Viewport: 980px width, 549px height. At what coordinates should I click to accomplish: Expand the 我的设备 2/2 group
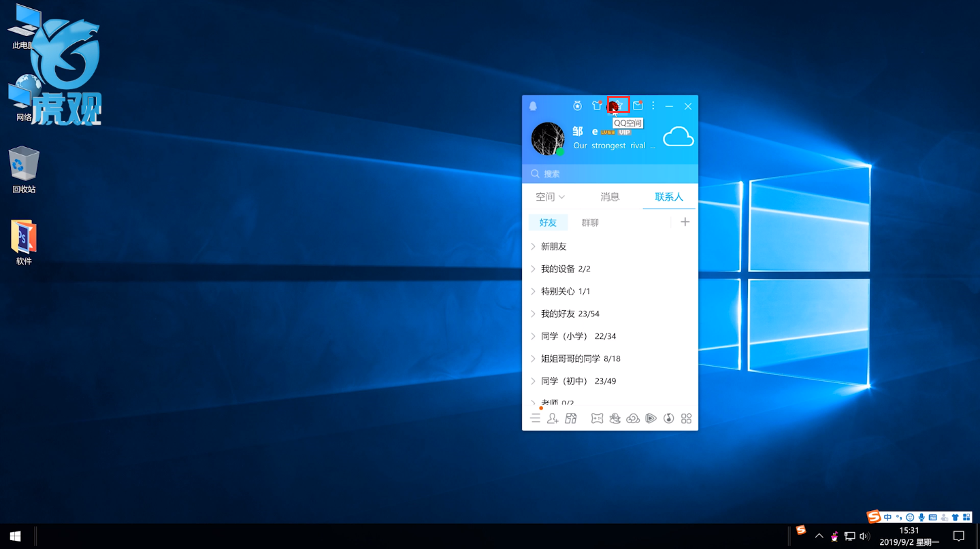coord(610,269)
